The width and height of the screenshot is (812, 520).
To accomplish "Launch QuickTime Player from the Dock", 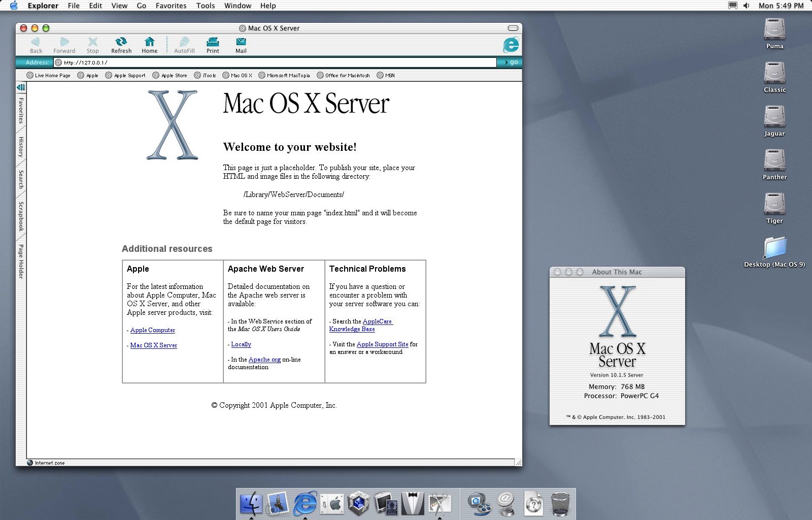I will tap(479, 504).
